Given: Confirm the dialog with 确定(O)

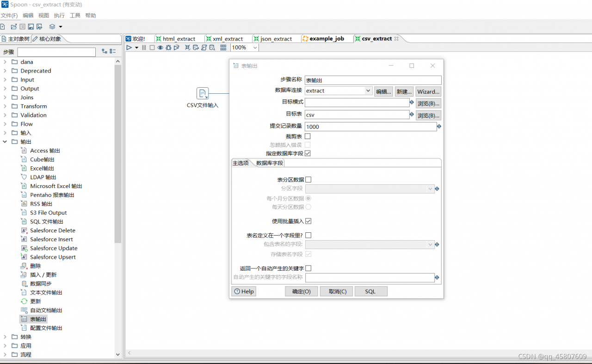Looking at the screenshot, I should 302,291.
